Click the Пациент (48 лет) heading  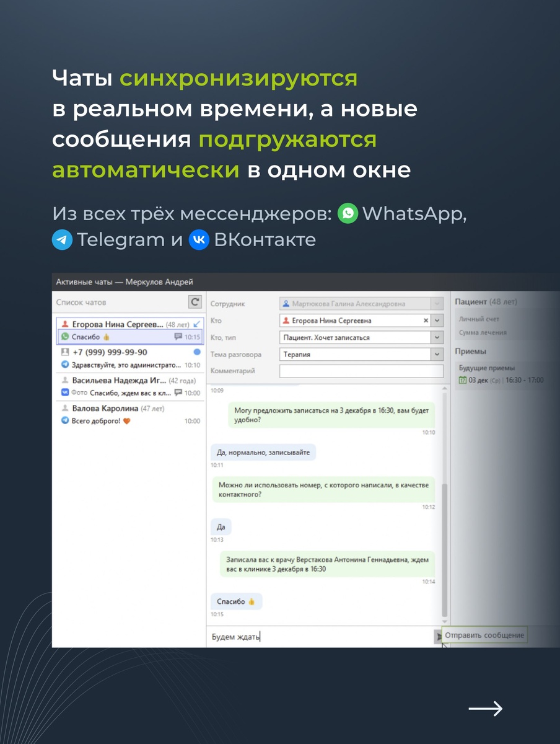pyautogui.click(x=486, y=302)
